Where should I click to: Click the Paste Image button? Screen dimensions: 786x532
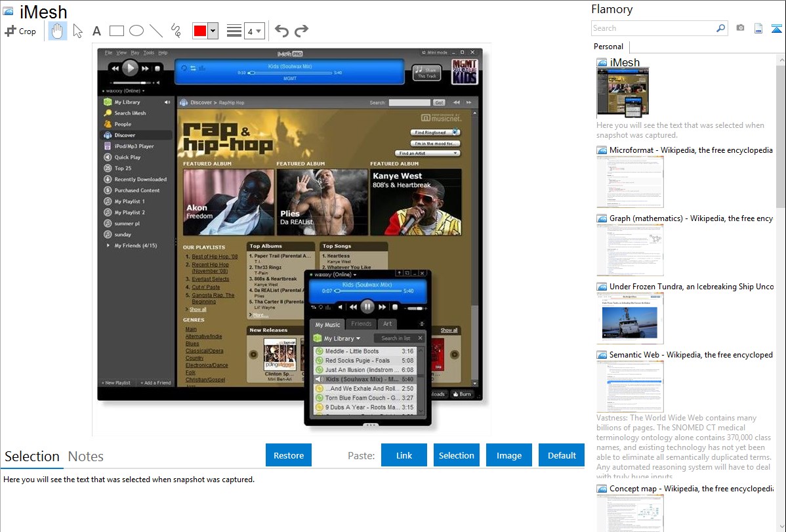point(508,455)
